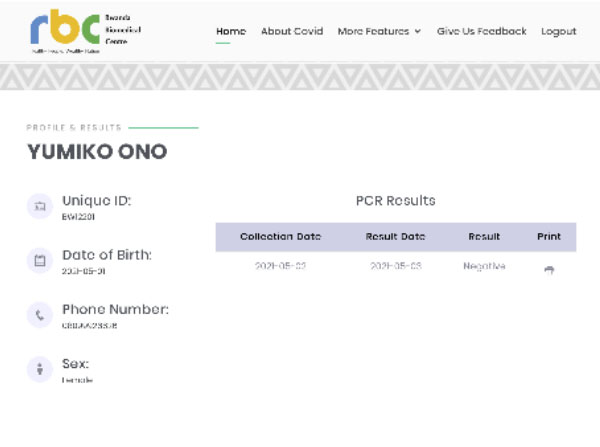Open Give Us Feedback link

(x=481, y=31)
